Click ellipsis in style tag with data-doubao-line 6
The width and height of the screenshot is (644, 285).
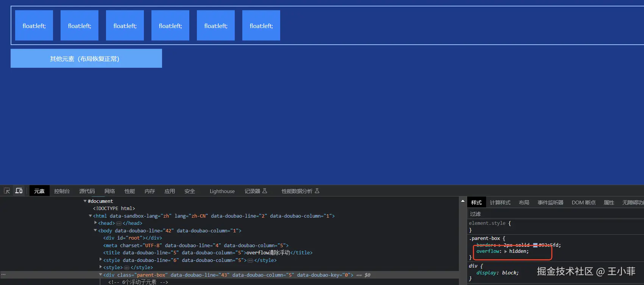(x=250, y=260)
